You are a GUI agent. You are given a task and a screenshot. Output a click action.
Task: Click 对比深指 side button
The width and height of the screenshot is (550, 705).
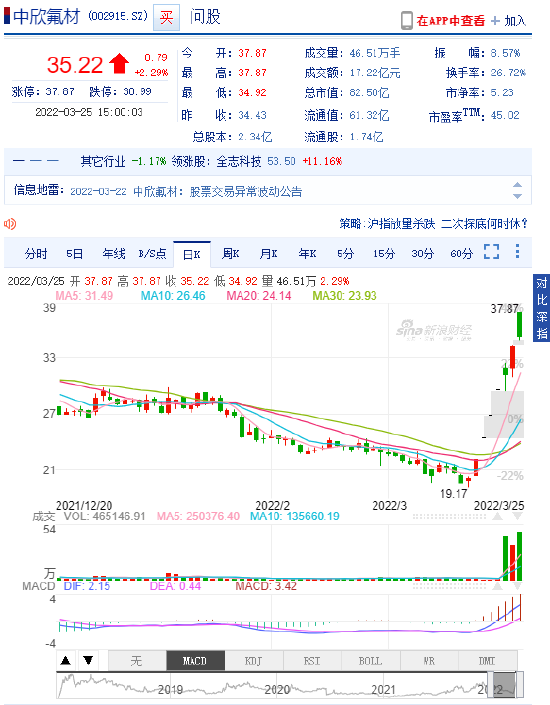click(541, 308)
